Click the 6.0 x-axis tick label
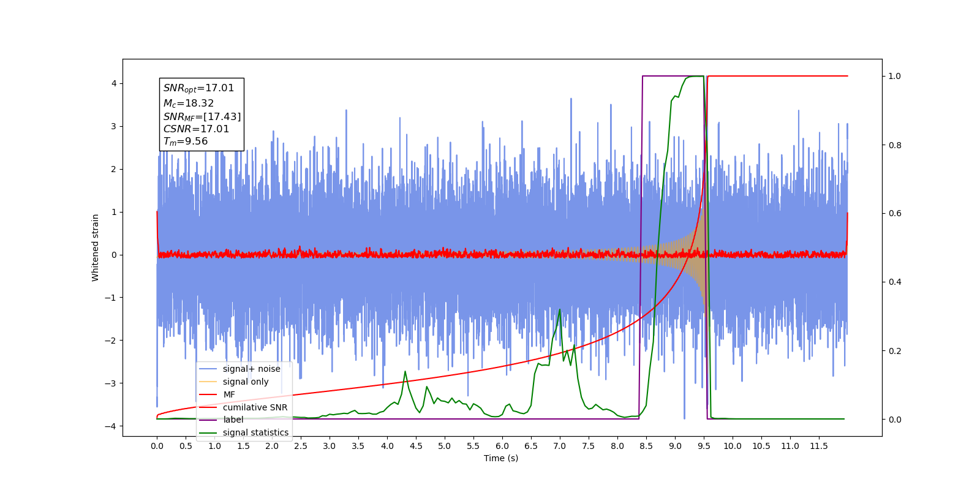Image resolution: width=980 pixels, height=490 pixels. [x=502, y=446]
